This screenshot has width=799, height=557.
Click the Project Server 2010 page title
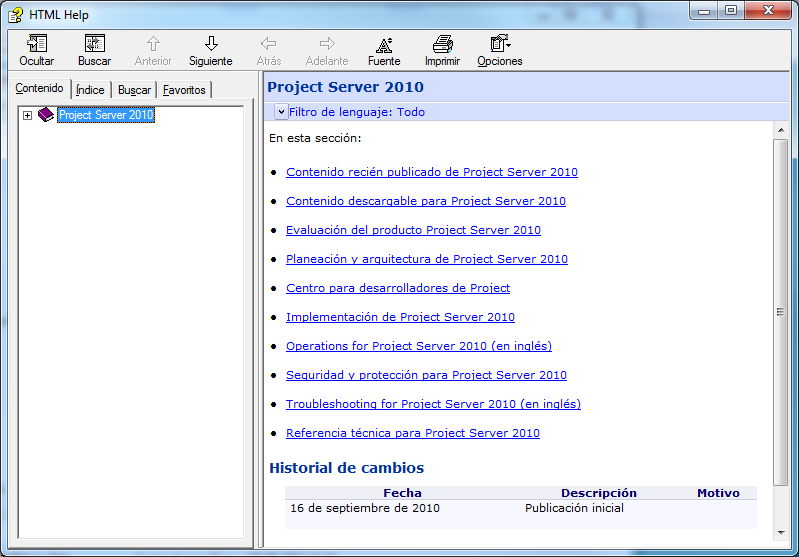pyautogui.click(x=345, y=87)
